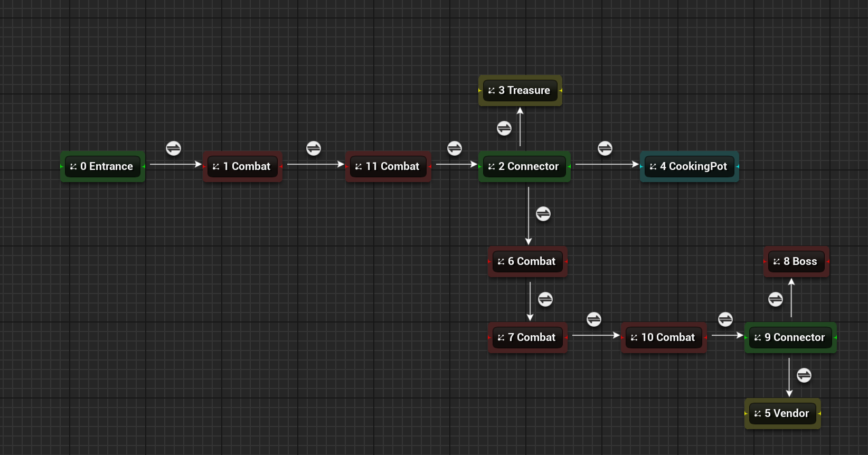868x455 pixels.
Task: Select the link icon below 3 Treasure node
Action: point(504,128)
